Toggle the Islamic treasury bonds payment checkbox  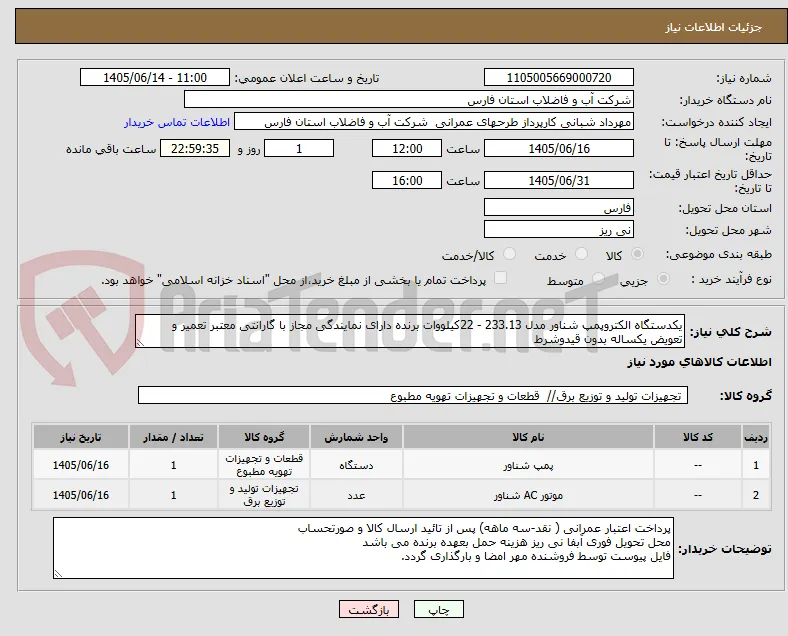pos(501,278)
